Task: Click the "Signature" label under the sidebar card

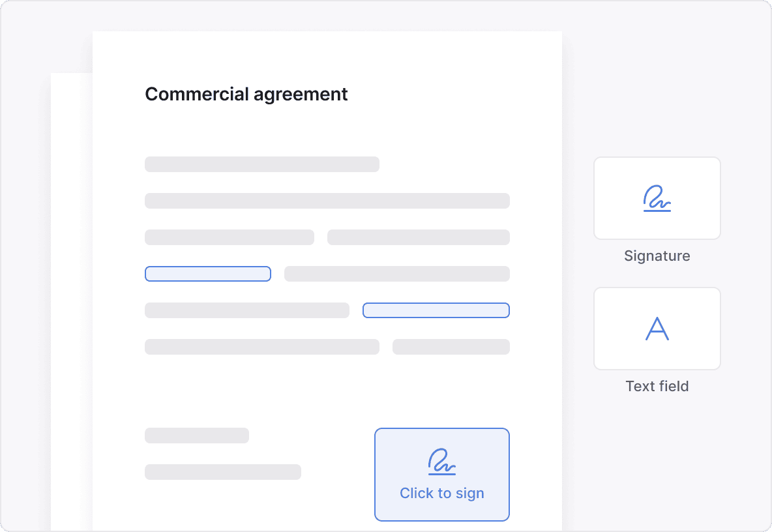Action: (657, 256)
